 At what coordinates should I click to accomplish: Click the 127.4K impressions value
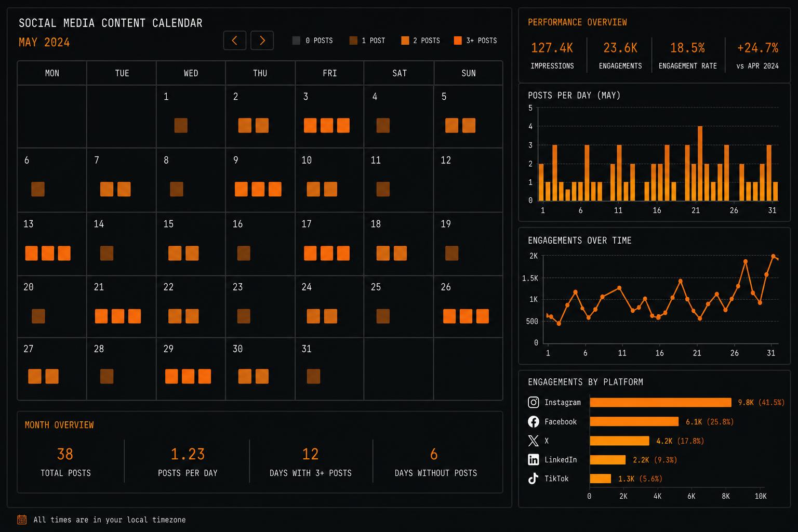pyautogui.click(x=552, y=48)
